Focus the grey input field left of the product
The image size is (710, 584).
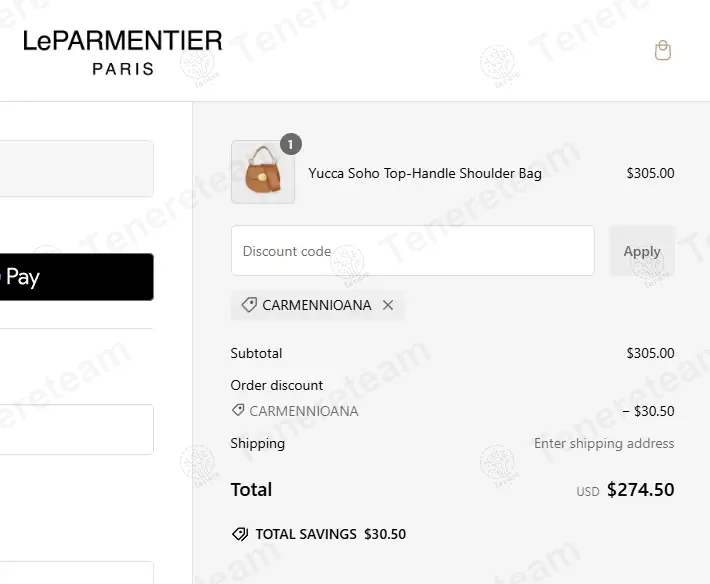(x=76, y=168)
